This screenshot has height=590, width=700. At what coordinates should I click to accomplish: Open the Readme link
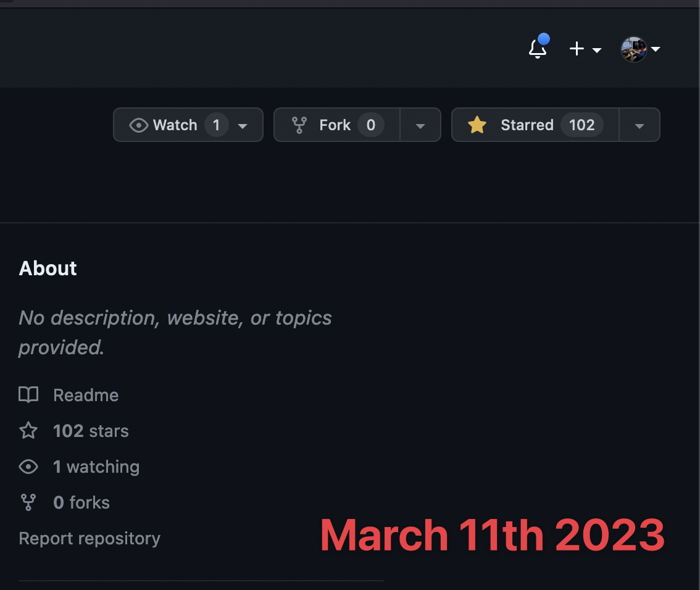tap(86, 395)
